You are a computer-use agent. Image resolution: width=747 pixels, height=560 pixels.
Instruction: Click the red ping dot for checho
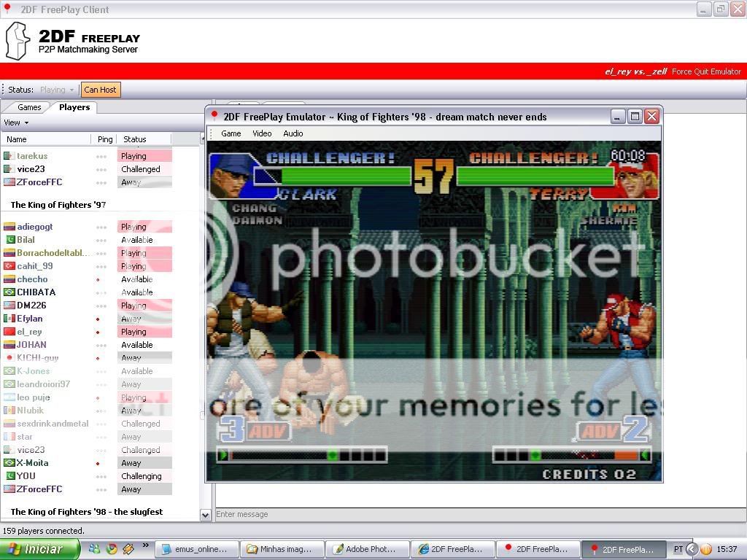98,280
